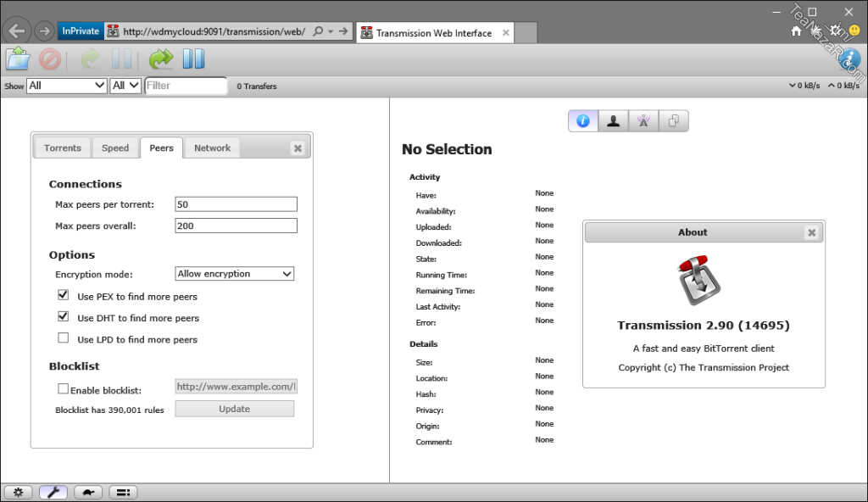868x502 pixels.
Task: Select the Peers preferences tab
Action: click(161, 148)
